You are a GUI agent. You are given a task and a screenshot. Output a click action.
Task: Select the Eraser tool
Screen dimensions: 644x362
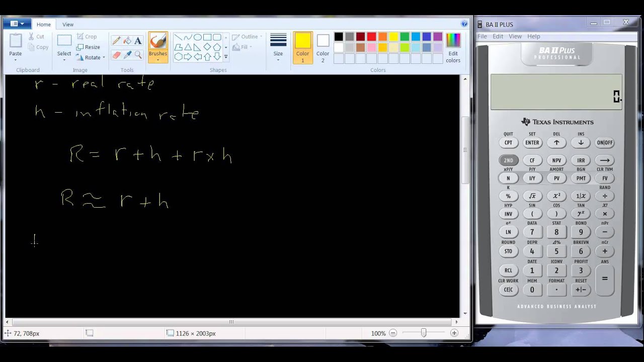point(116,55)
